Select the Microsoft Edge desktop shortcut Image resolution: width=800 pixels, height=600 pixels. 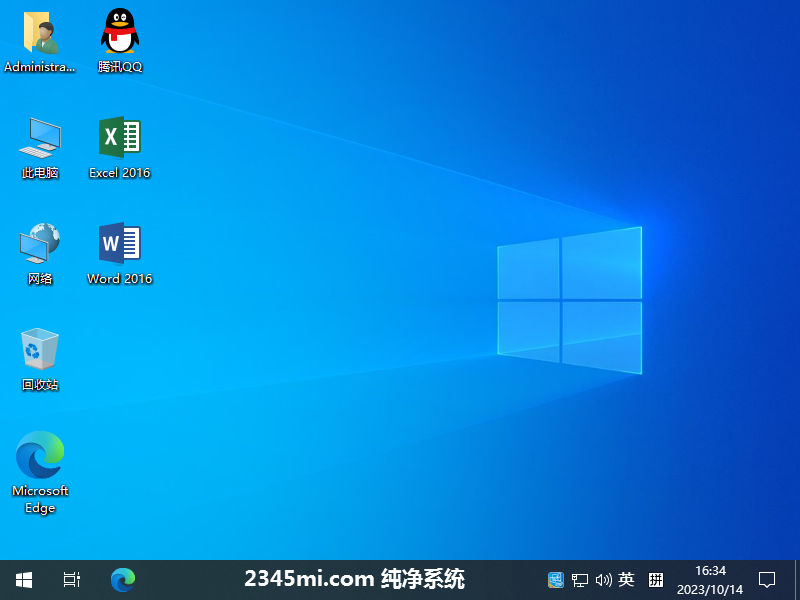click(40, 455)
